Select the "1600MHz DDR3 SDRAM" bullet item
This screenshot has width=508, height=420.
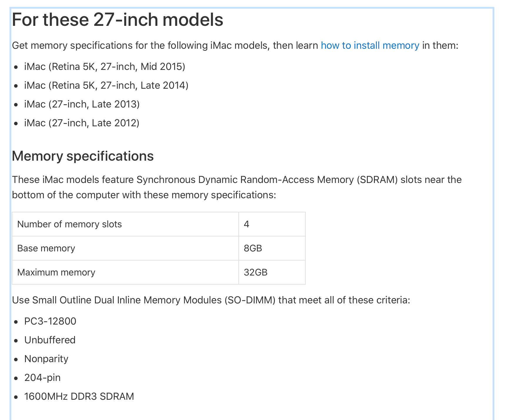click(79, 397)
